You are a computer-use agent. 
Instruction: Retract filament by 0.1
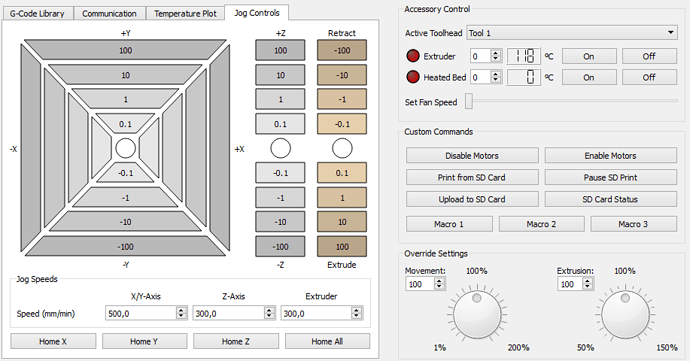point(342,124)
